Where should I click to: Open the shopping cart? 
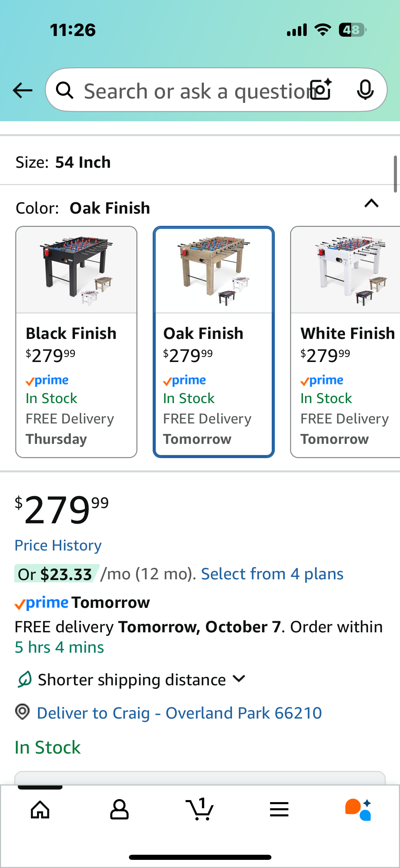coord(200,809)
